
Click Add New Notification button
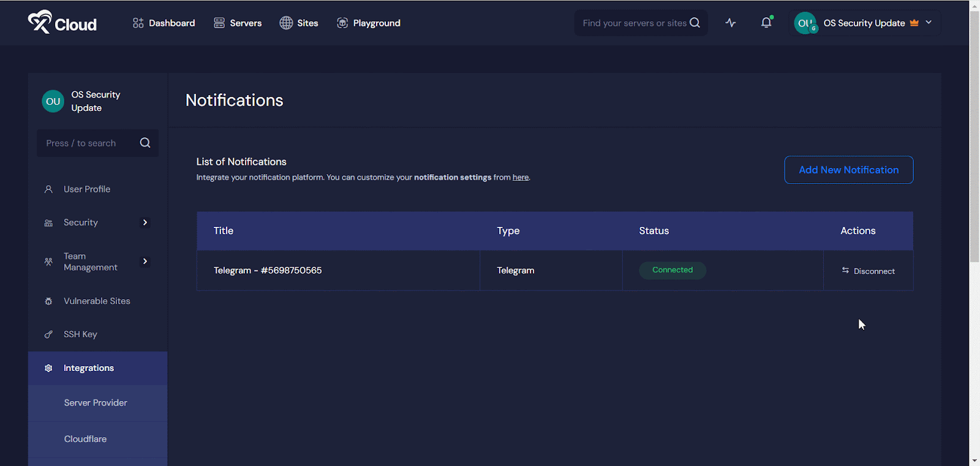pyautogui.click(x=849, y=170)
